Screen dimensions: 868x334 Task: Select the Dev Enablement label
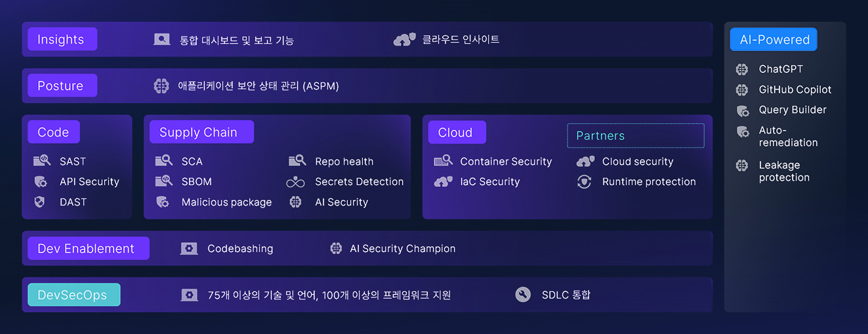click(89, 249)
